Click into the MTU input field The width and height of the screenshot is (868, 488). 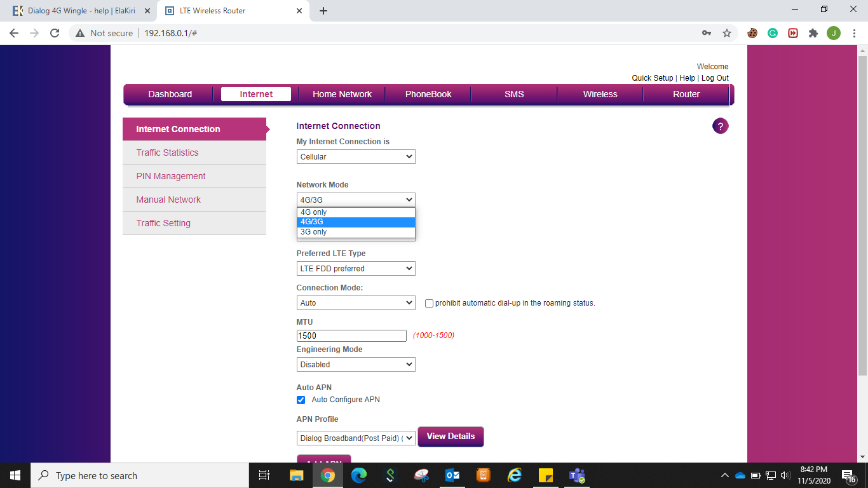[351, 335]
